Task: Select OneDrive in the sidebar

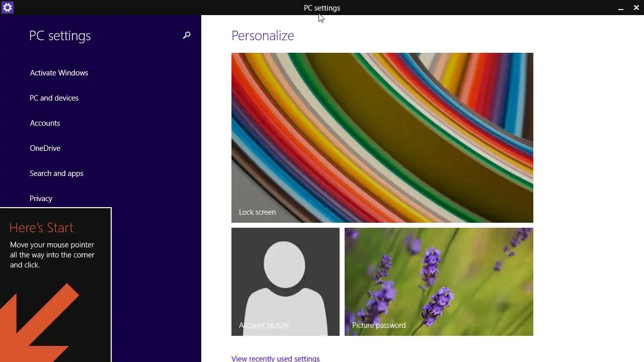Action: click(x=45, y=148)
